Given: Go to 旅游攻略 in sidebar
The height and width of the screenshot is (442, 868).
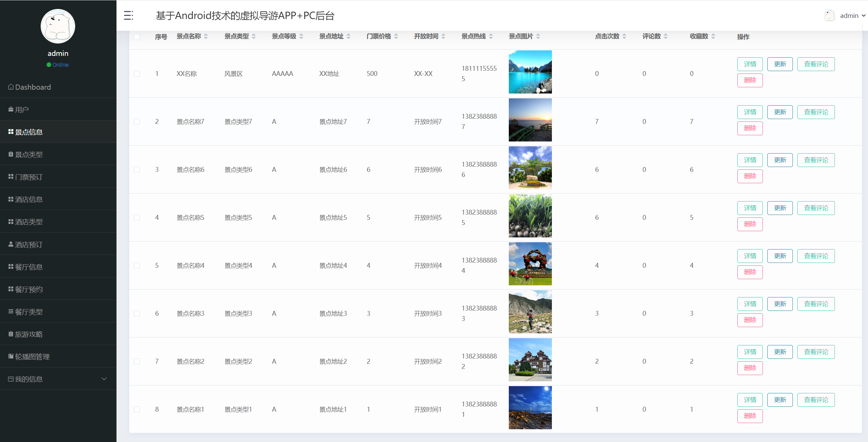Looking at the screenshot, I should 29,334.
